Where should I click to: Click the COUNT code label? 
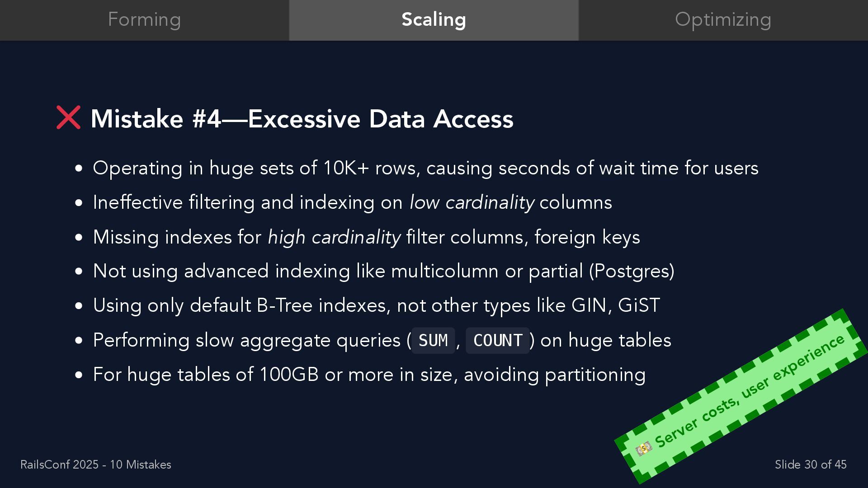(x=497, y=340)
